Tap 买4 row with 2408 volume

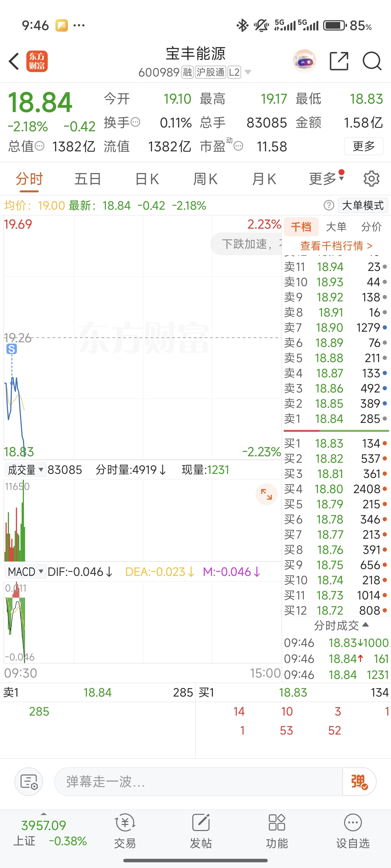336,489
